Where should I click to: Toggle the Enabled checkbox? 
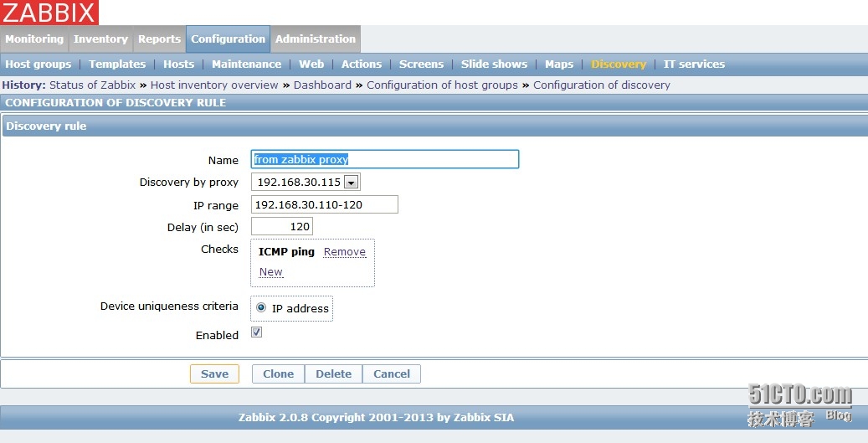[256, 332]
